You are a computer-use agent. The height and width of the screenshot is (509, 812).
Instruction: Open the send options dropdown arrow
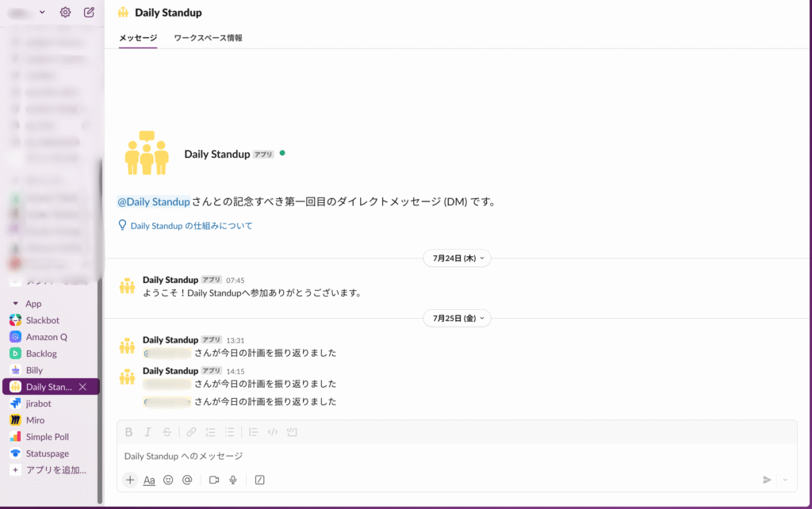[786, 480]
